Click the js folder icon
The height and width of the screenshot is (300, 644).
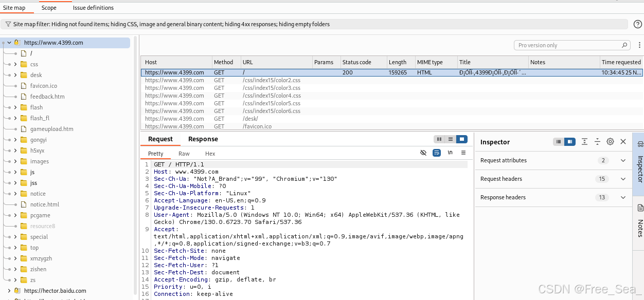click(x=23, y=172)
